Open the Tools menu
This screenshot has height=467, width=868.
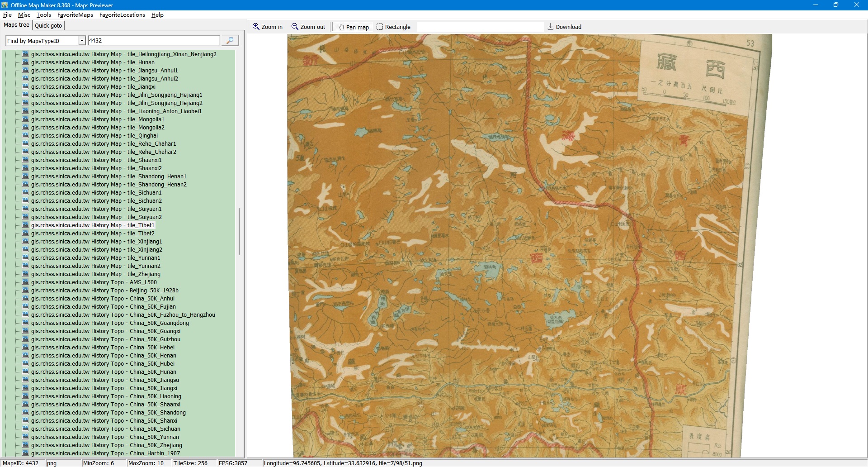(x=43, y=15)
